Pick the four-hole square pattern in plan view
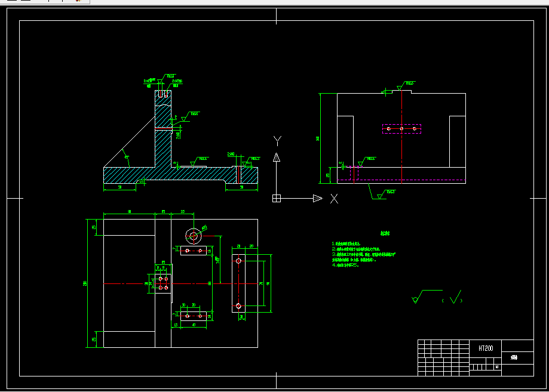 point(163,283)
